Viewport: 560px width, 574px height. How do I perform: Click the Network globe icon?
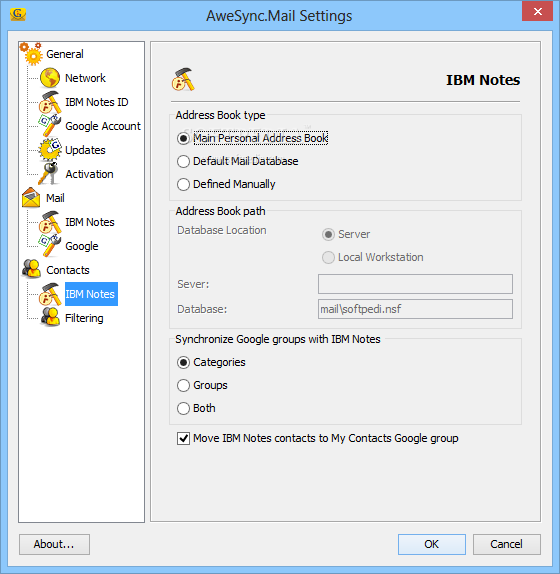[50, 78]
